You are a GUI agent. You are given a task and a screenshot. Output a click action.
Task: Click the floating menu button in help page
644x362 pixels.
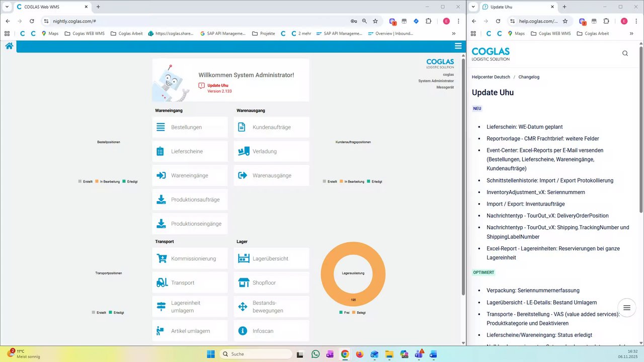click(x=626, y=308)
